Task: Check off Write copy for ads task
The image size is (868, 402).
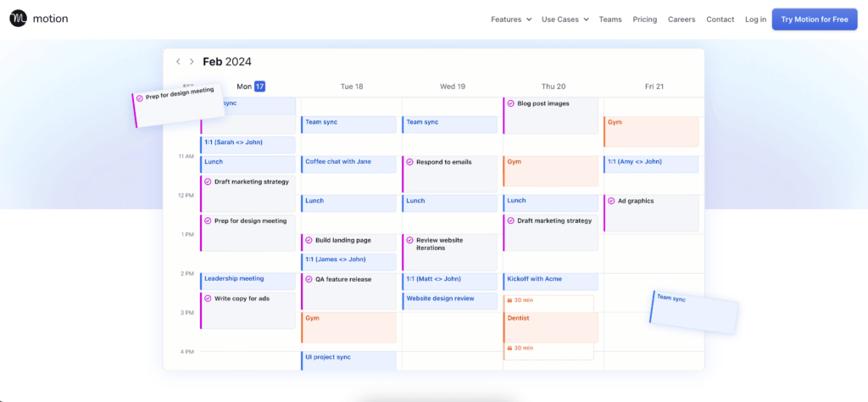Action: (209, 299)
